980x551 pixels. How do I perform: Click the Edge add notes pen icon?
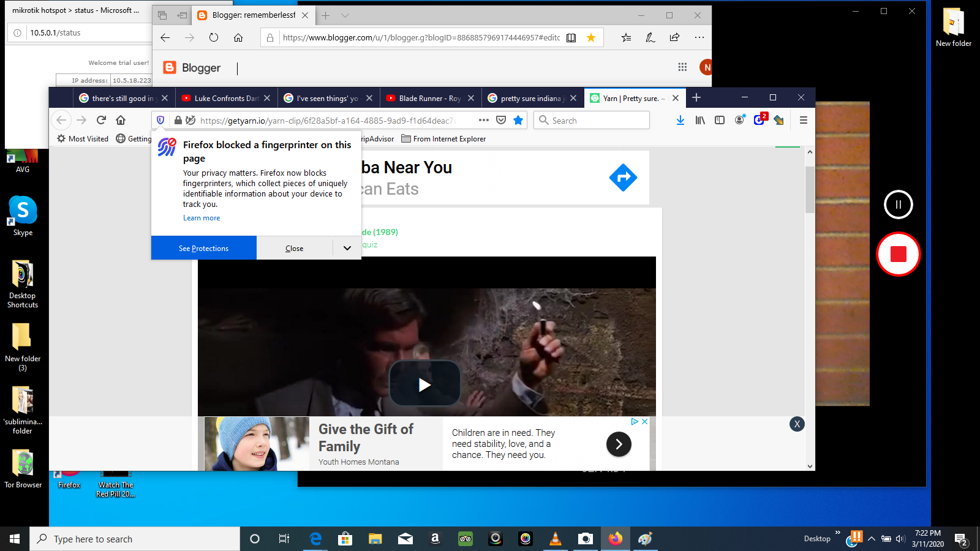(x=650, y=37)
